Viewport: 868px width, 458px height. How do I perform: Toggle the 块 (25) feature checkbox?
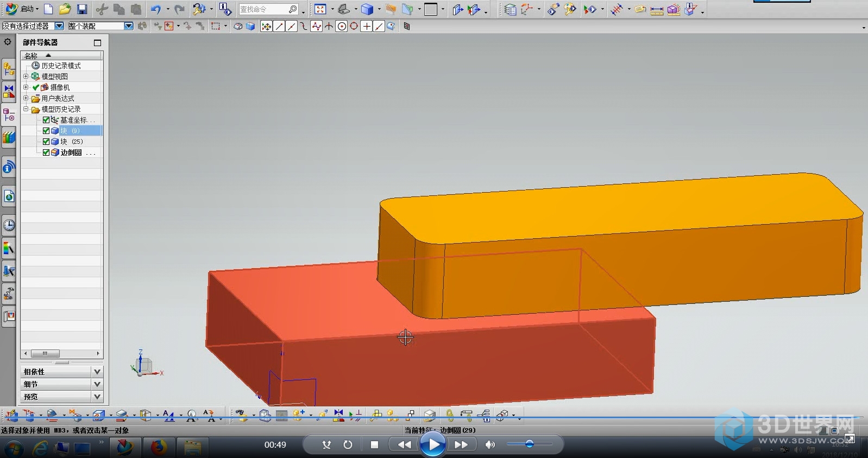click(46, 142)
